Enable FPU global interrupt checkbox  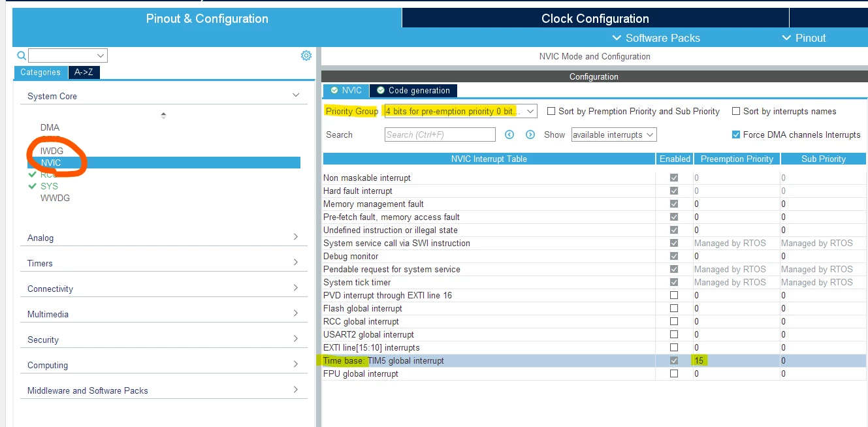pos(674,373)
